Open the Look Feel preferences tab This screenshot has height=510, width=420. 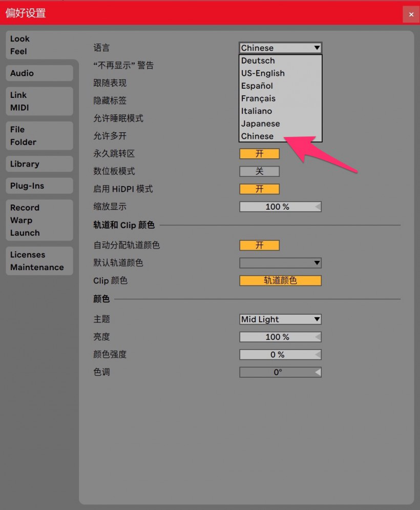click(x=39, y=45)
